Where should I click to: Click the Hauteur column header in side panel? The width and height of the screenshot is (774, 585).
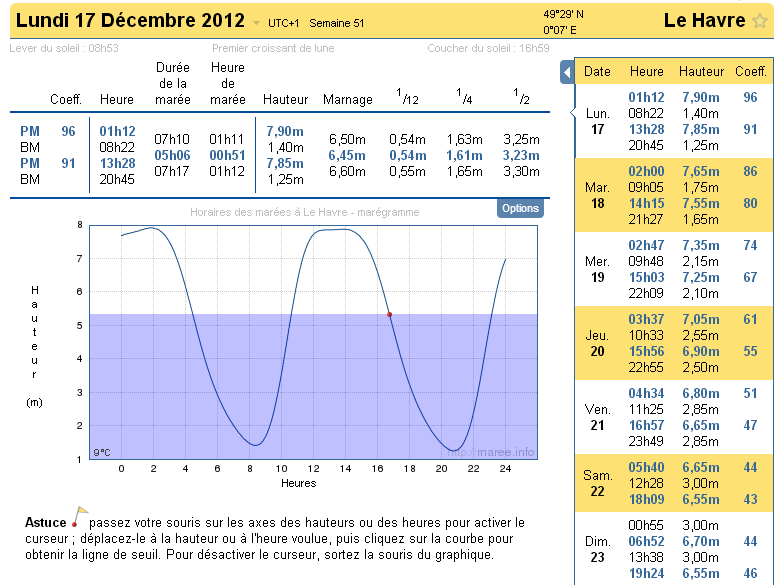pos(701,71)
